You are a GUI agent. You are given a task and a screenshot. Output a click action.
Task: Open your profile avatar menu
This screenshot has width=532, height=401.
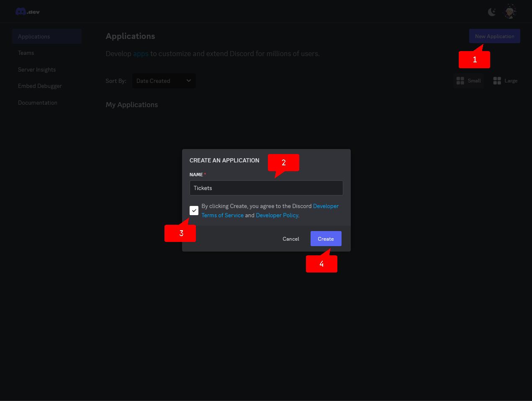coord(509,11)
